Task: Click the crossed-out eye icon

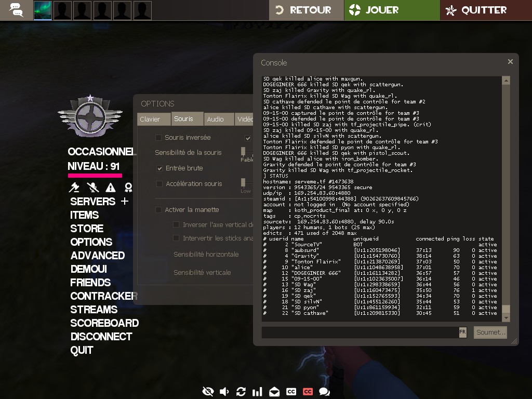Action: click(208, 391)
